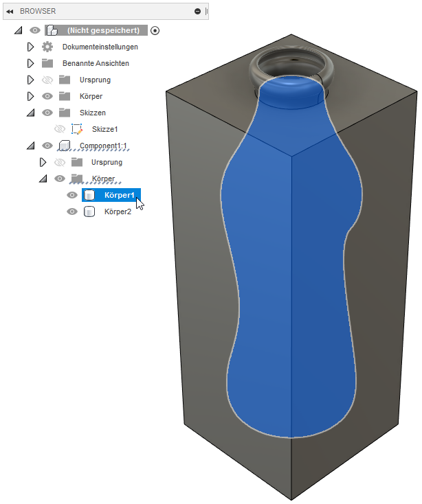
Task: Select Körper label under Component1:1
Action: click(x=103, y=179)
